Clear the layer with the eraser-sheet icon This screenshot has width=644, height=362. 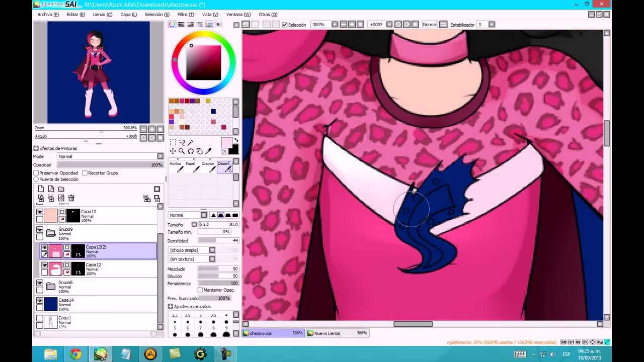(x=61, y=198)
